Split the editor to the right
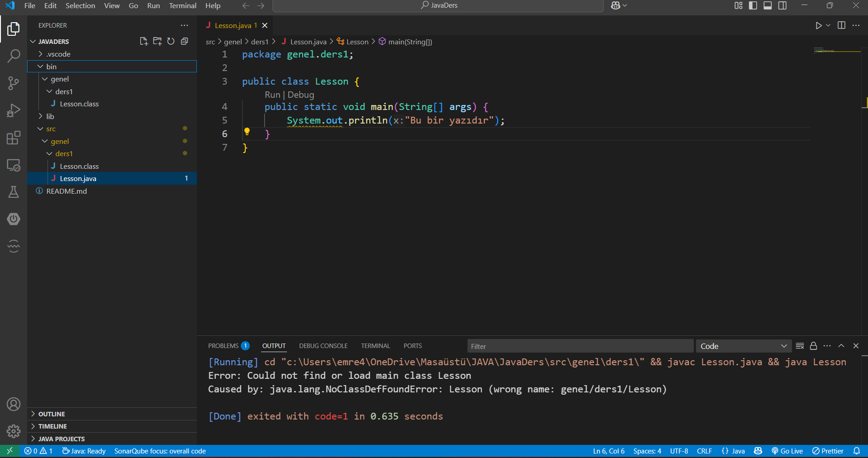 point(841,25)
